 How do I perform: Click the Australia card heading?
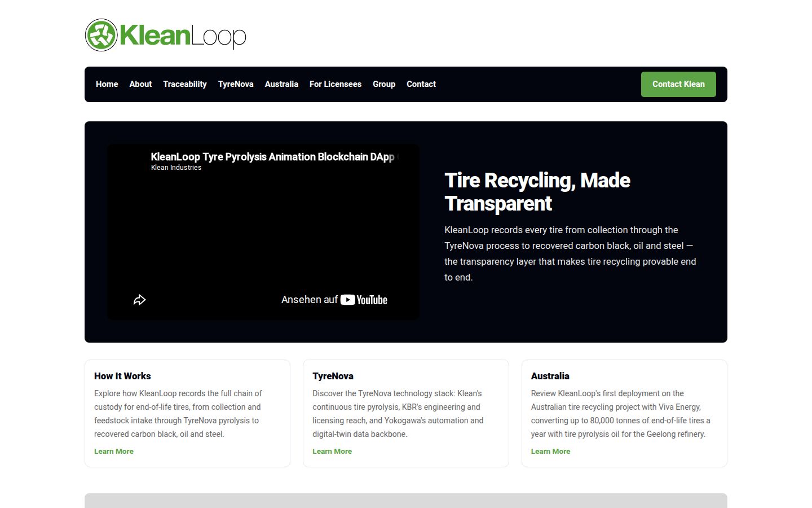click(x=550, y=376)
